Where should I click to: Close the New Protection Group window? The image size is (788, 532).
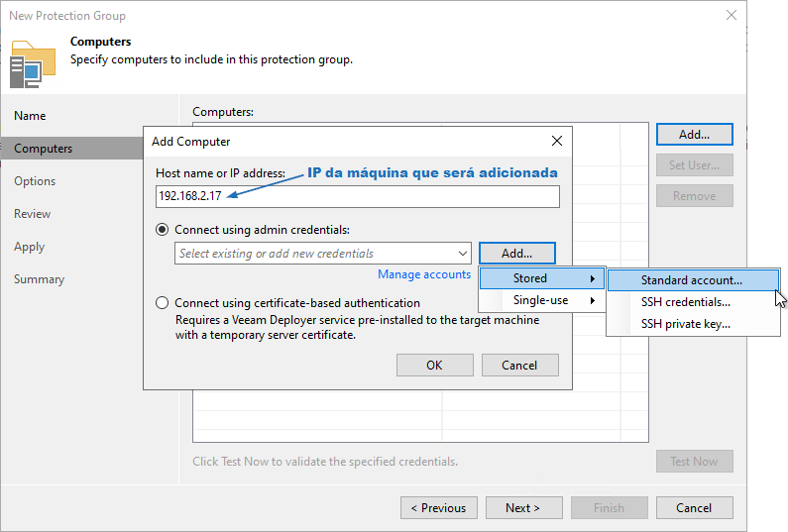732,15
